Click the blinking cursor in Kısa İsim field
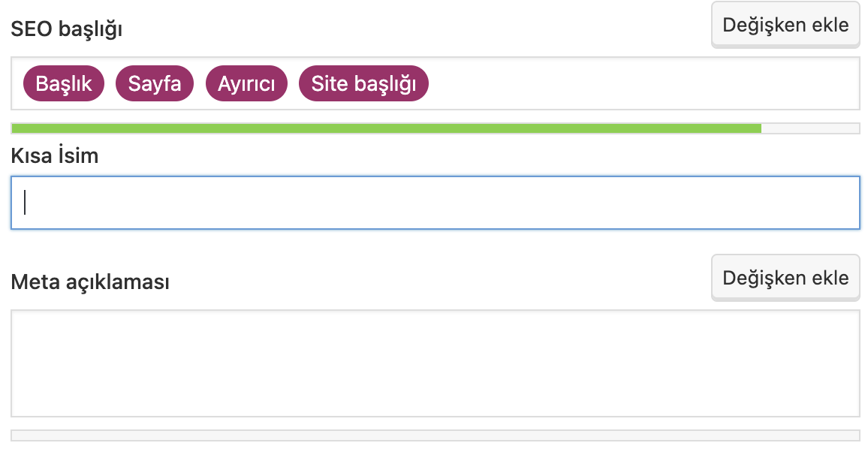 point(25,202)
